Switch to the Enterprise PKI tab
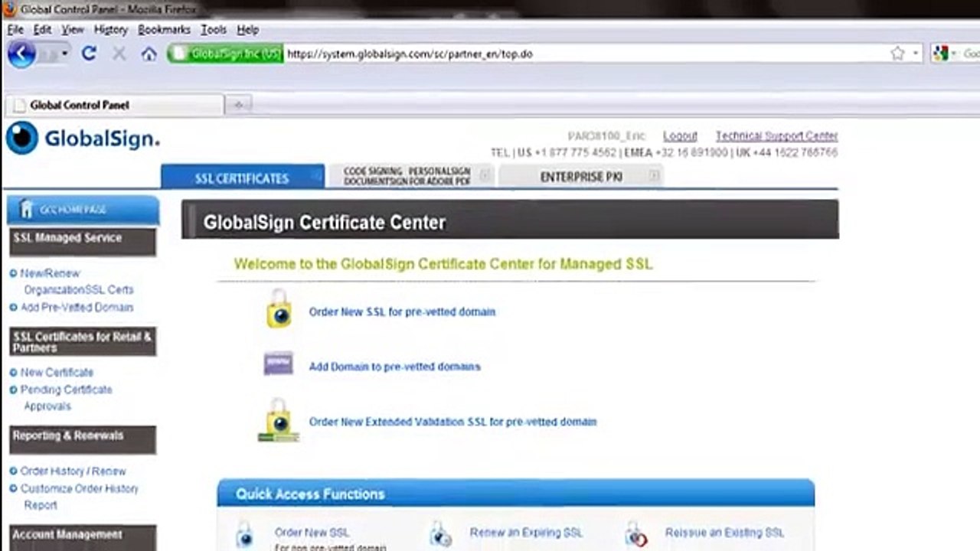The height and width of the screenshot is (551, 980). click(581, 176)
